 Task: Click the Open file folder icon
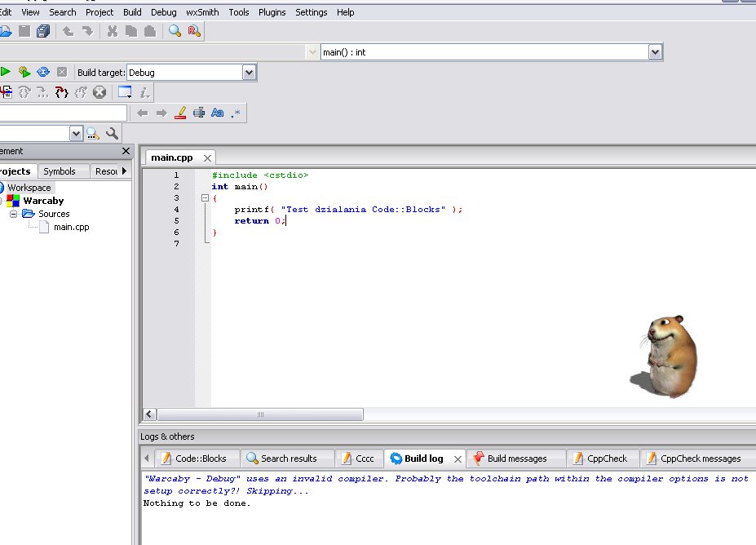tap(6, 31)
